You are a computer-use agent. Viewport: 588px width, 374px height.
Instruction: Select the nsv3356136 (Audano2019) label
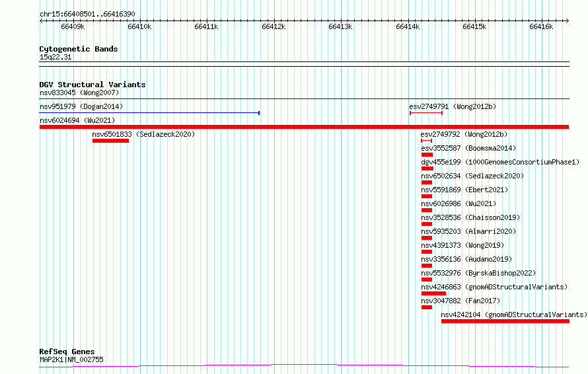click(466, 259)
